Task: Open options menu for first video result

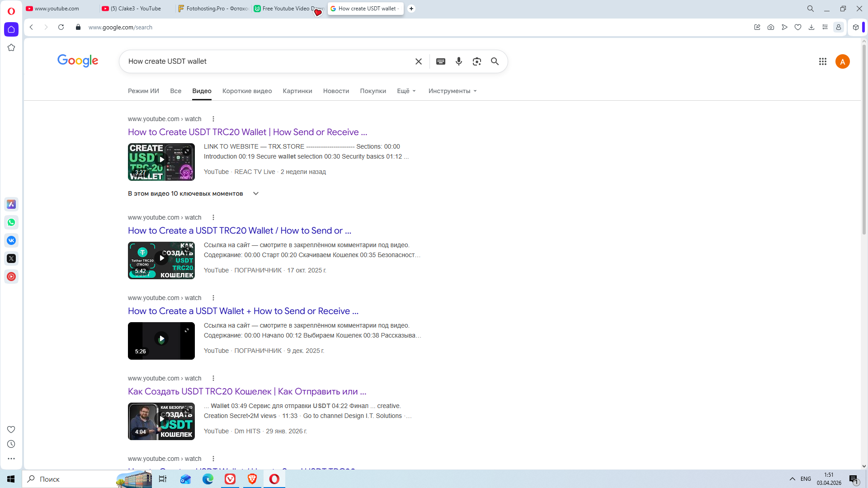Action: click(x=213, y=119)
